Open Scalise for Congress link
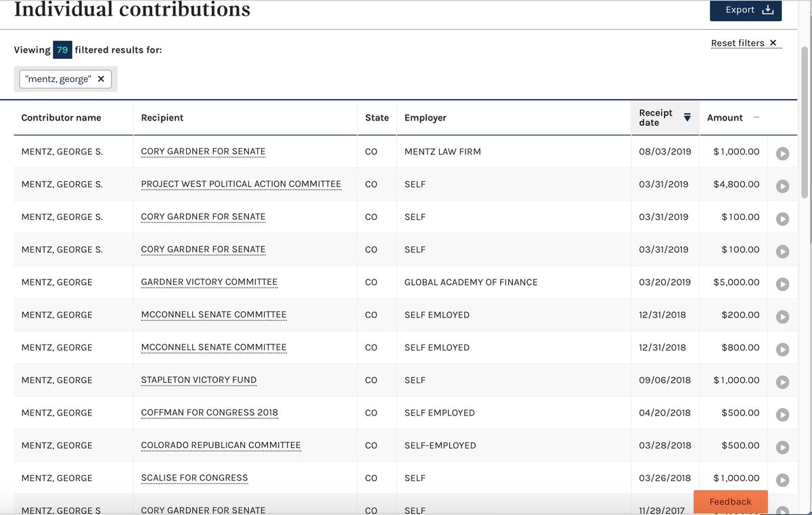This screenshot has width=812, height=515. 194,478
